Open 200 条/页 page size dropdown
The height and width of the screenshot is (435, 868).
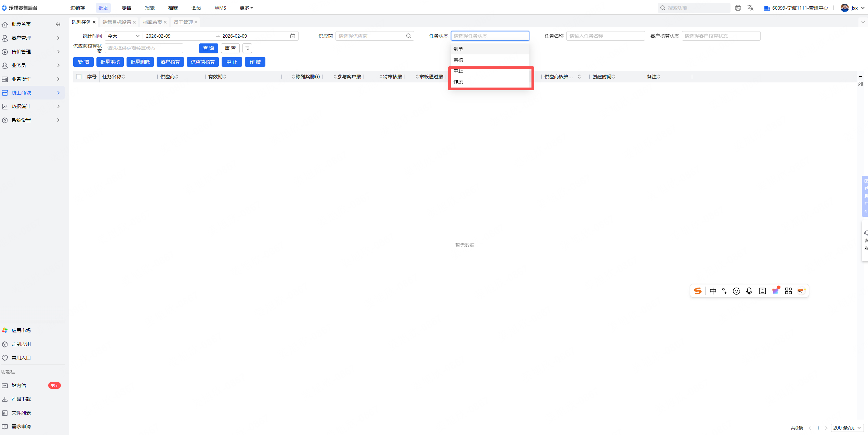(x=847, y=427)
